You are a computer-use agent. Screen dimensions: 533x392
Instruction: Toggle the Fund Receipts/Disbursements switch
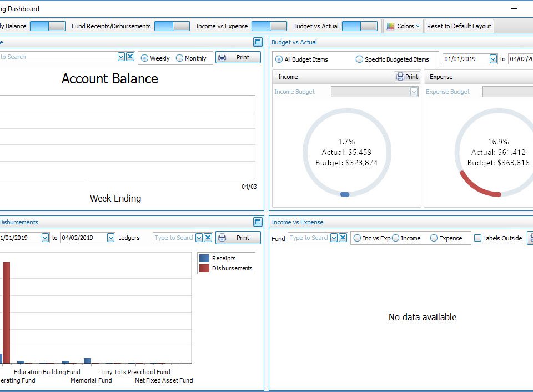coord(172,26)
